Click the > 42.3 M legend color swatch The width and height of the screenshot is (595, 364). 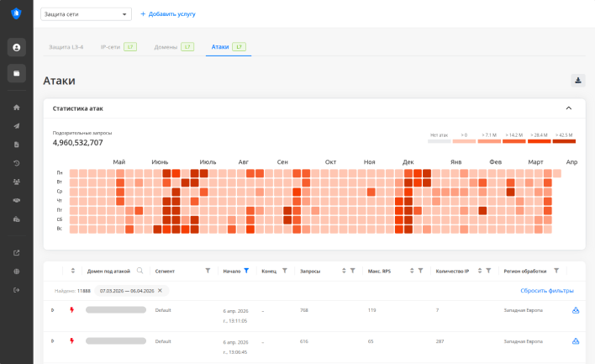point(564,141)
